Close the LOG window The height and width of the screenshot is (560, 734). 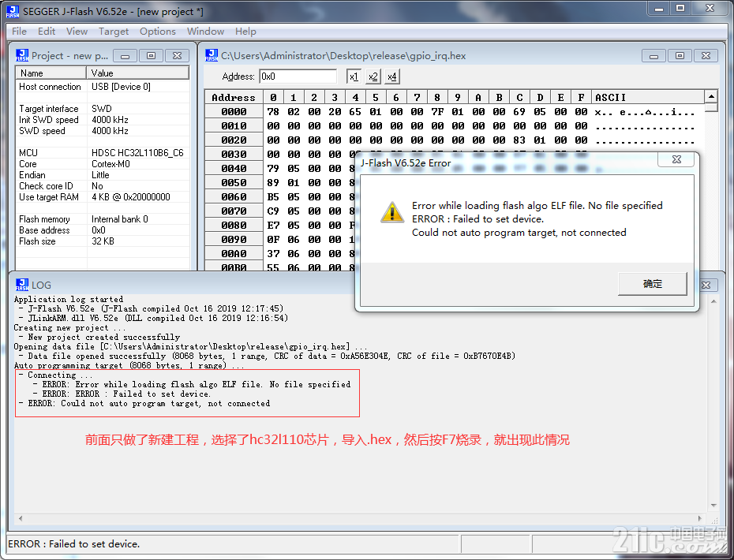706,285
